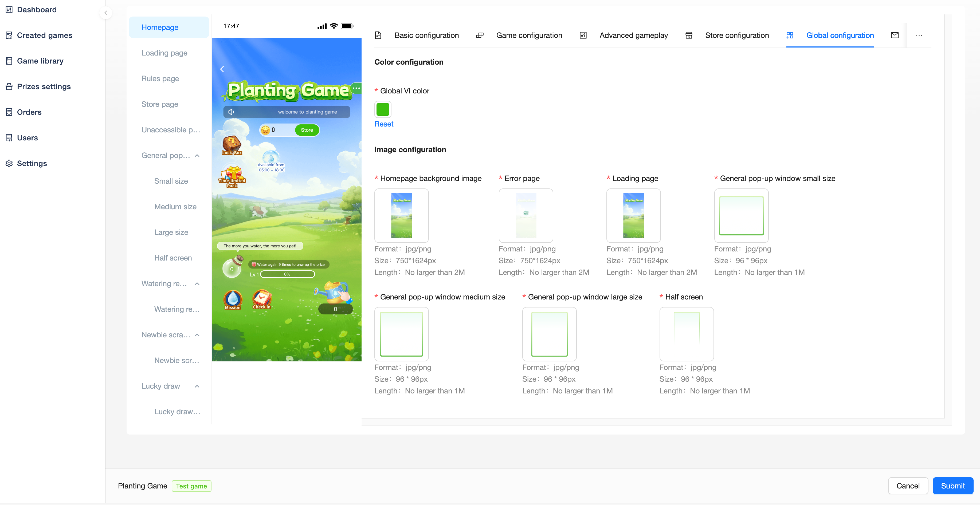Open the three-dots more tabs menu
980x505 pixels.
coord(919,35)
